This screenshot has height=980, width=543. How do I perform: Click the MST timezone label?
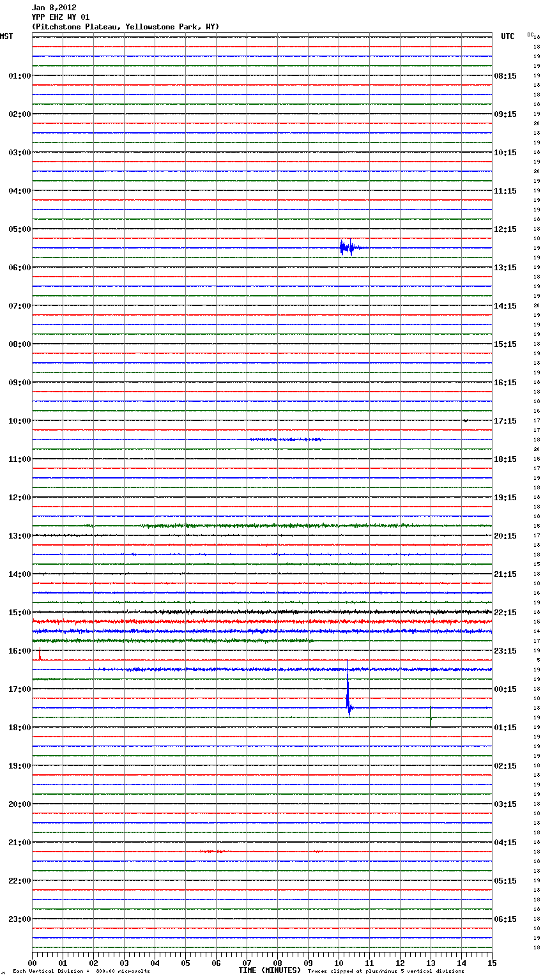6,36
